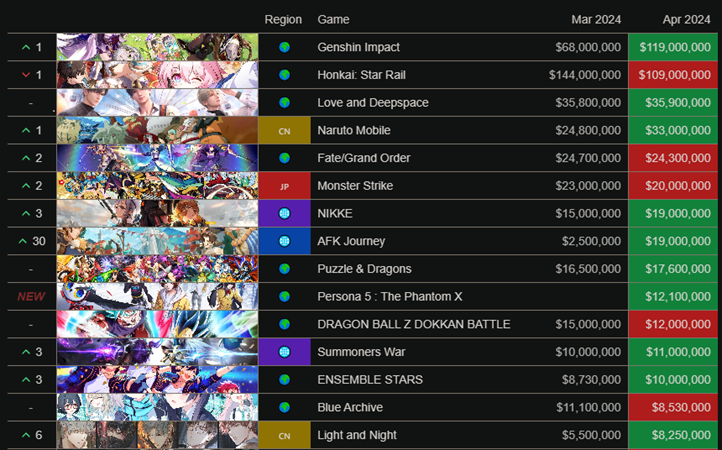The image size is (722, 450).
Task: Select Persona 5 : The Phantom X name
Action: 390,297
